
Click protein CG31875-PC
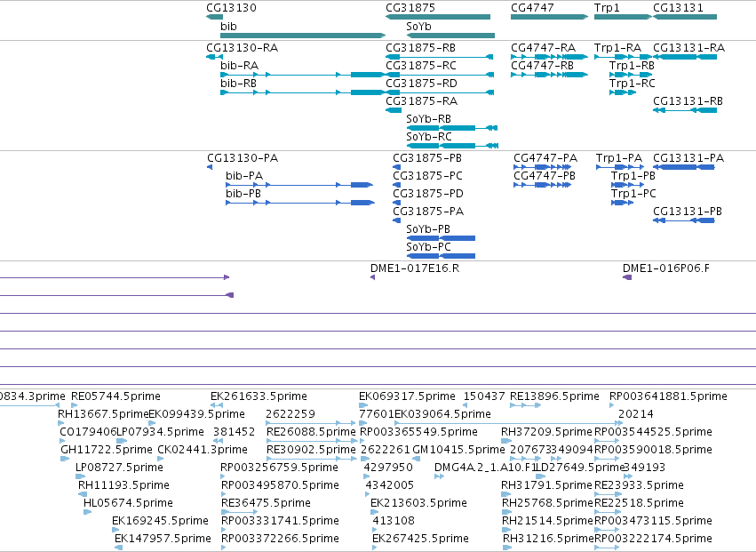[397, 185]
